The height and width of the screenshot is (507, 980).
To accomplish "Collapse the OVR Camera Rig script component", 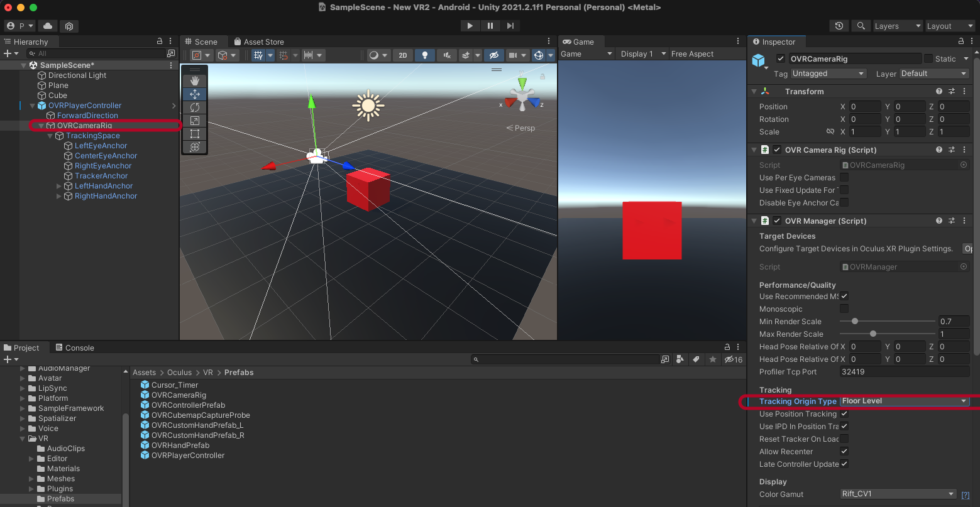I will 754,150.
